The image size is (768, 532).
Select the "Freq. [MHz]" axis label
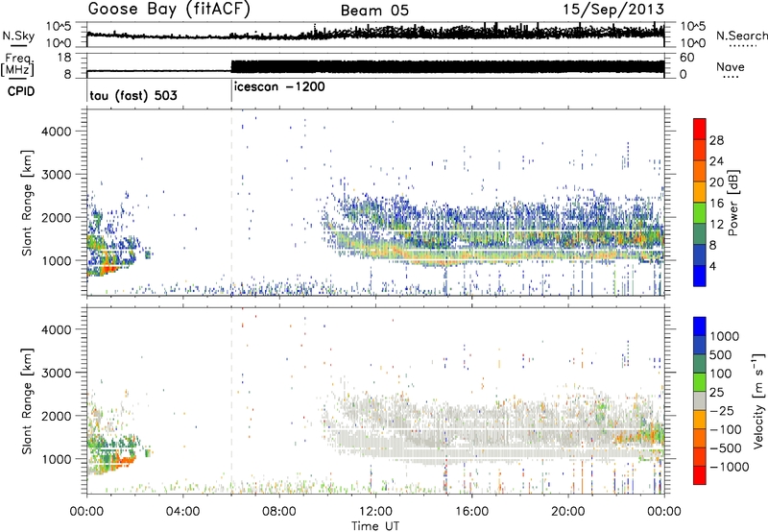coord(17,65)
